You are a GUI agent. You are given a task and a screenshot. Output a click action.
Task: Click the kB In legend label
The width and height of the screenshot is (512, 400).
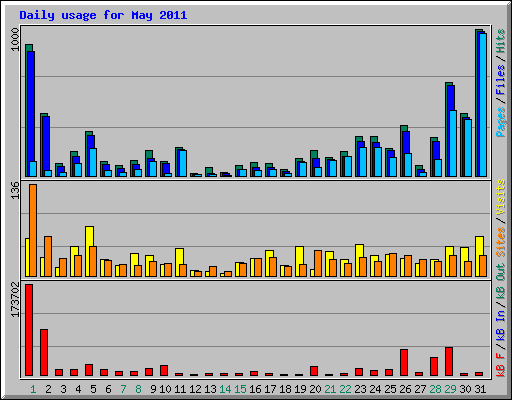tap(501, 325)
